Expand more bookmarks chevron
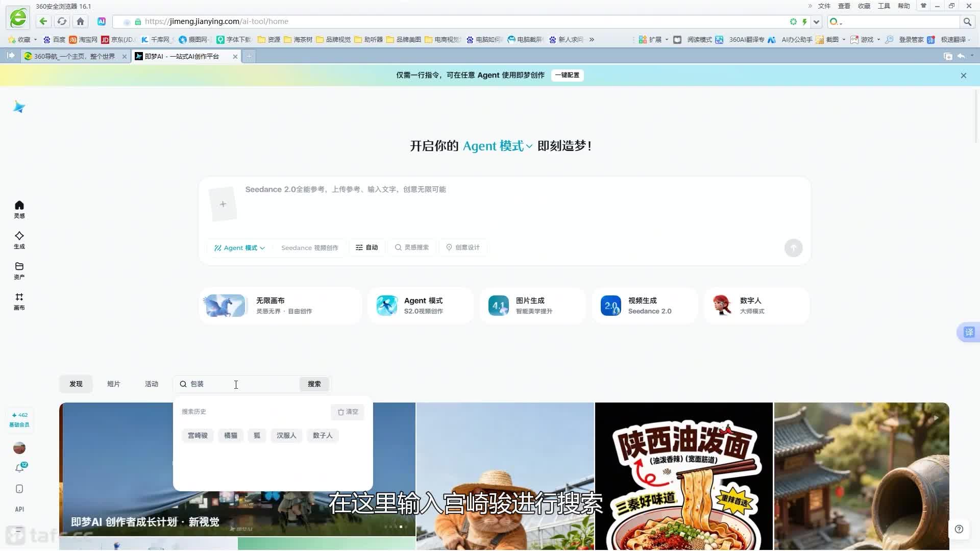This screenshot has width=980, height=551. (592, 39)
